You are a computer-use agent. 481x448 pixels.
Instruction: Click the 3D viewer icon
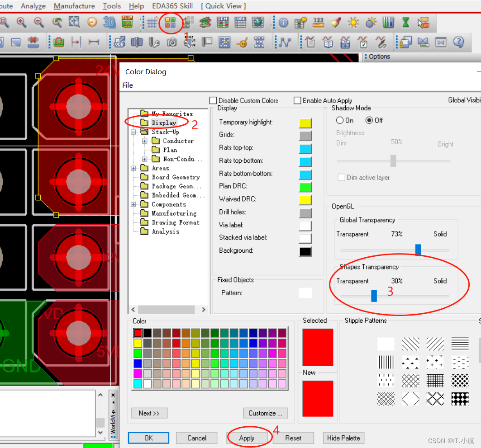click(109, 22)
